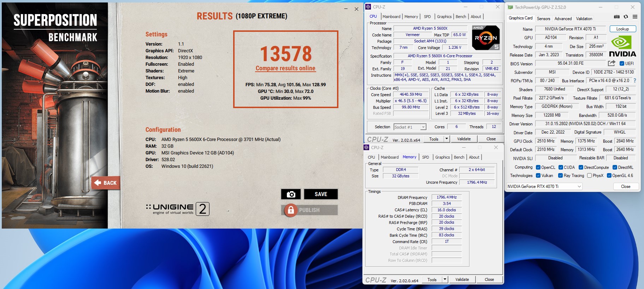Image resolution: width=644 pixels, height=289 pixels.
Task: Click the GPU Clock value 2510 MHz
Action: pyautogui.click(x=546, y=141)
